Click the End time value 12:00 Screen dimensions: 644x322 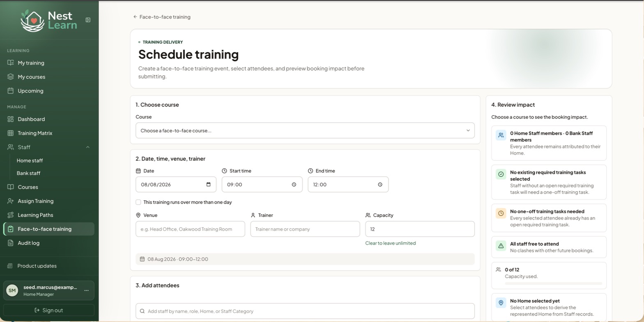click(x=320, y=185)
